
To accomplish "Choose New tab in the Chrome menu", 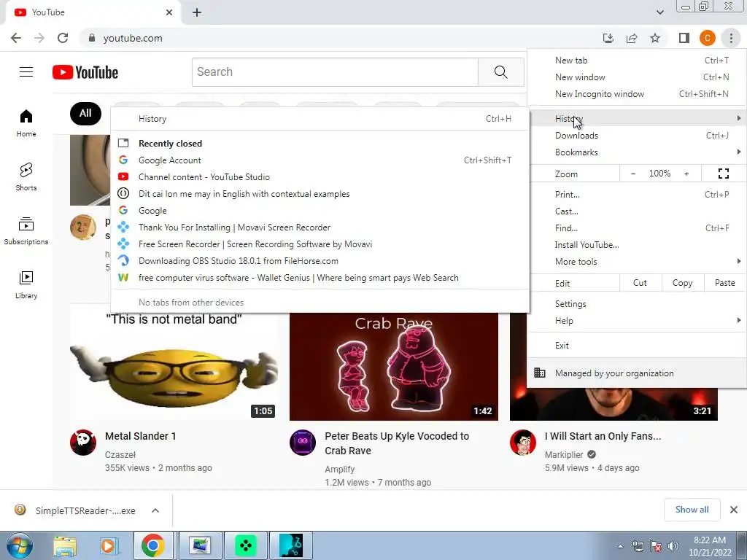I will (x=636, y=61).
